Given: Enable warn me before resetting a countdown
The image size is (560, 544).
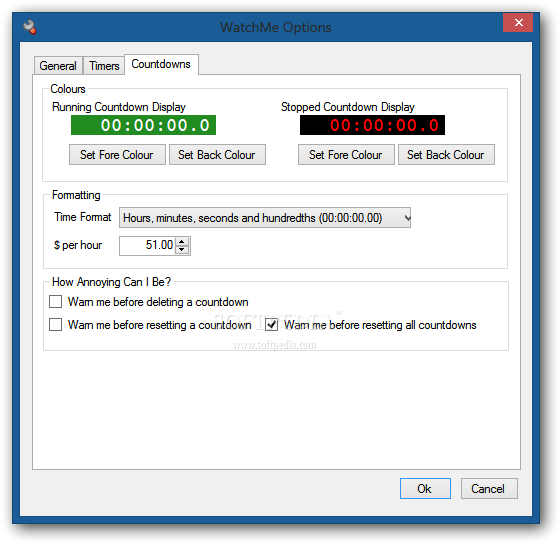Looking at the screenshot, I should (x=55, y=325).
